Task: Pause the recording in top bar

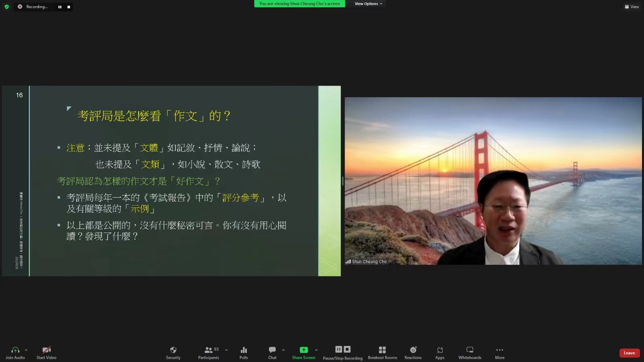Action: [x=60, y=7]
